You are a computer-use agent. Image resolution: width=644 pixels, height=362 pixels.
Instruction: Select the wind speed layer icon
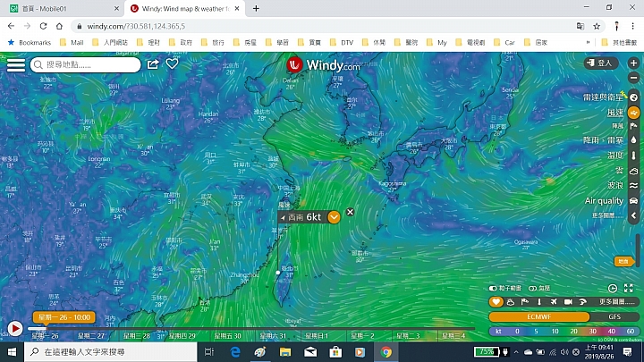point(634,113)
